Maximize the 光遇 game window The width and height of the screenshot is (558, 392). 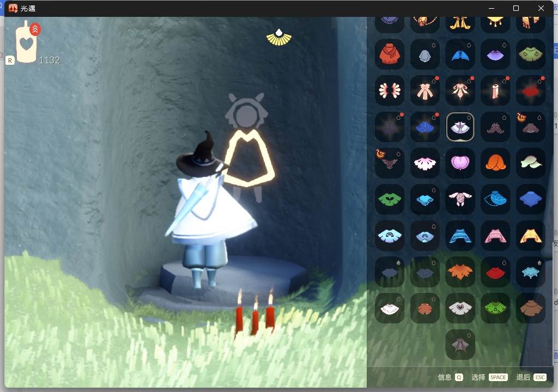point(516,8)
